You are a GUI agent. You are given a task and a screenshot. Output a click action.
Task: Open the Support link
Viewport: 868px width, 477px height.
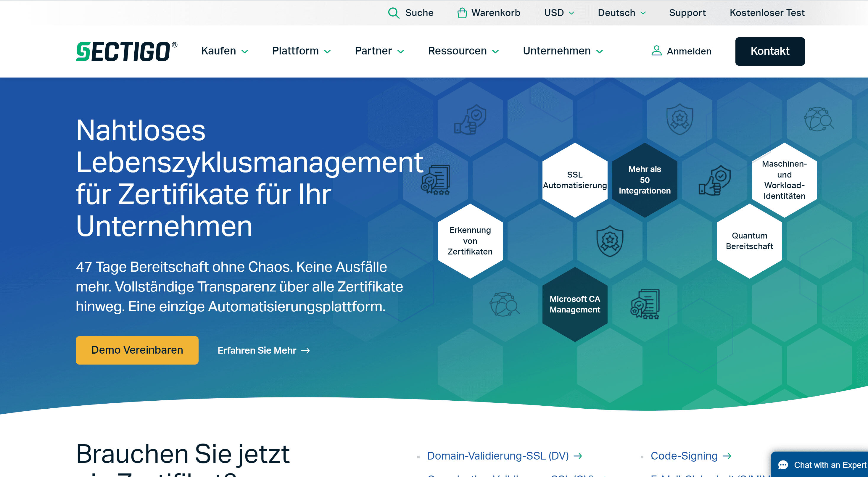[687, 13]
